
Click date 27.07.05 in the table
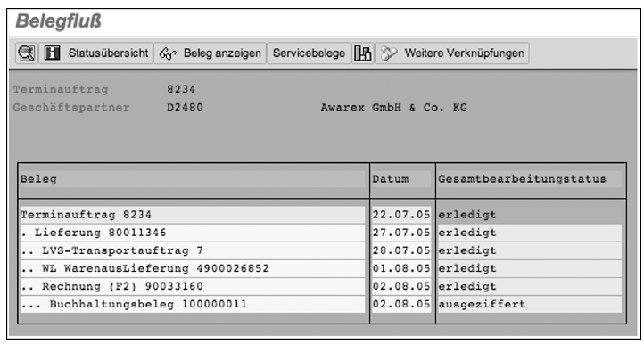pos(401,233)
